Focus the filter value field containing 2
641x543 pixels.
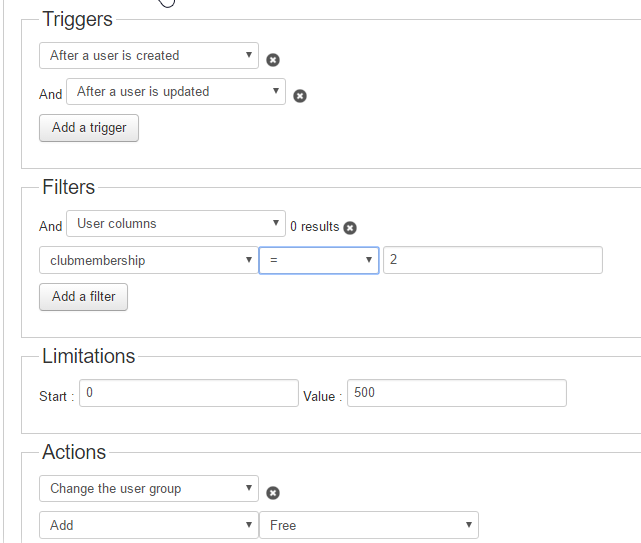[x=493, y=260]
